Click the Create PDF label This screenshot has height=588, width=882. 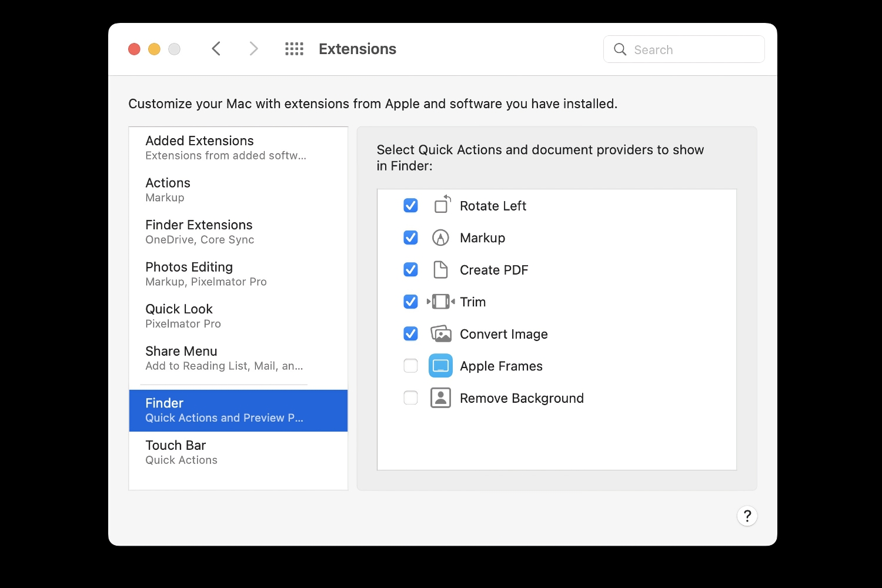click(494, 270)
